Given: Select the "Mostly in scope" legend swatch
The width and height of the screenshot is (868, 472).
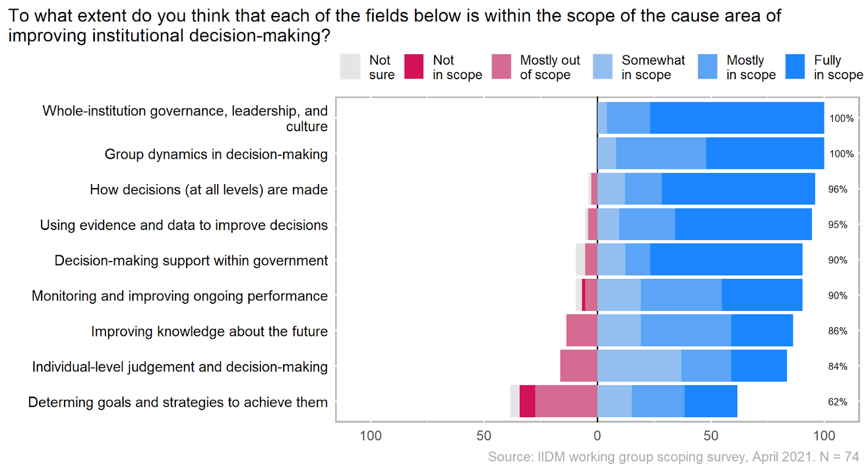Looking at the screenshot, I should click(x=707, y=67).
